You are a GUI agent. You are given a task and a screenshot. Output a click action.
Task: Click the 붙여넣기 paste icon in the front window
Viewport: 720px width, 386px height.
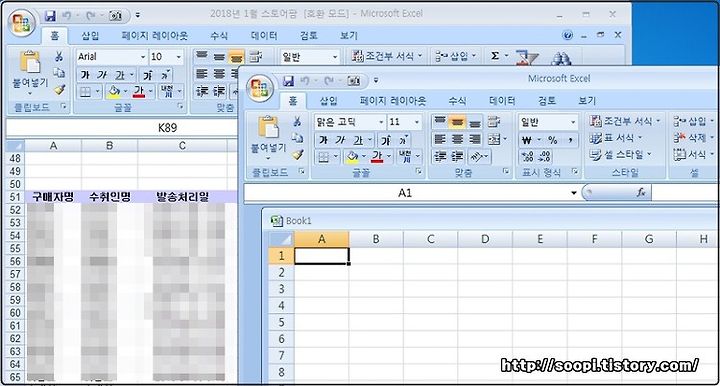click(269, 127)
